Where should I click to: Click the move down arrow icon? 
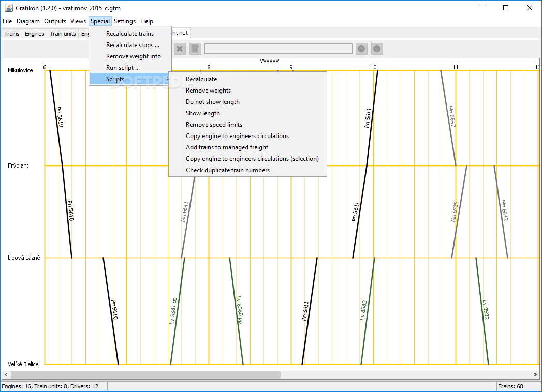377,49
